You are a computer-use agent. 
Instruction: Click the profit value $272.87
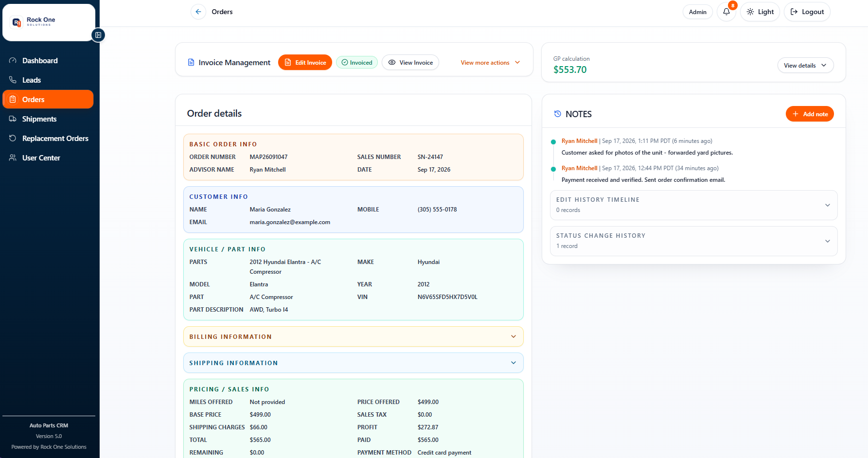point(428,427)
